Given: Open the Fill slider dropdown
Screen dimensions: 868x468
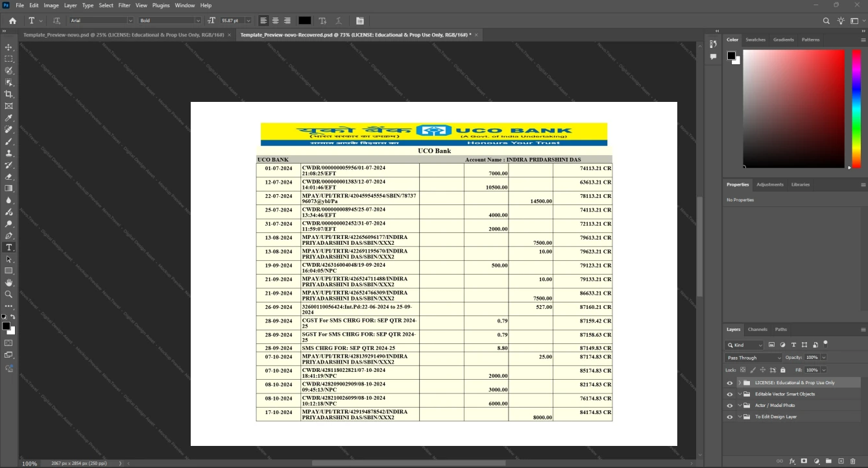Looking at the screenshot, I should point(824,370).
